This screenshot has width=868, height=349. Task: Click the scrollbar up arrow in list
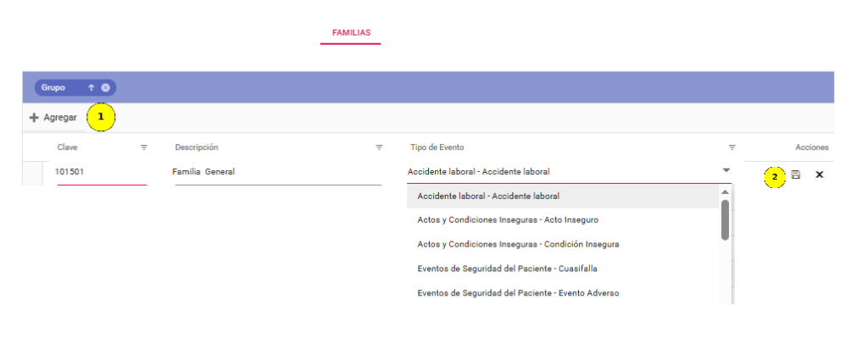[726, 191]
